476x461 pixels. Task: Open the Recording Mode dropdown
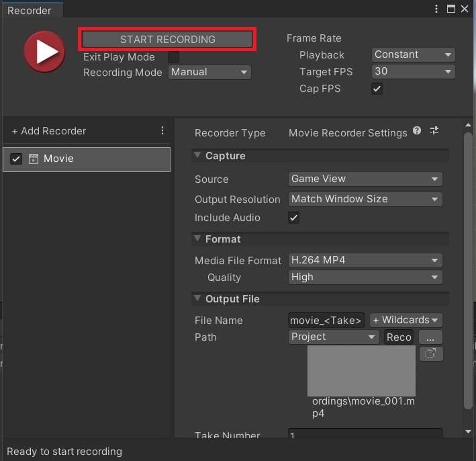tap(209, 73)
